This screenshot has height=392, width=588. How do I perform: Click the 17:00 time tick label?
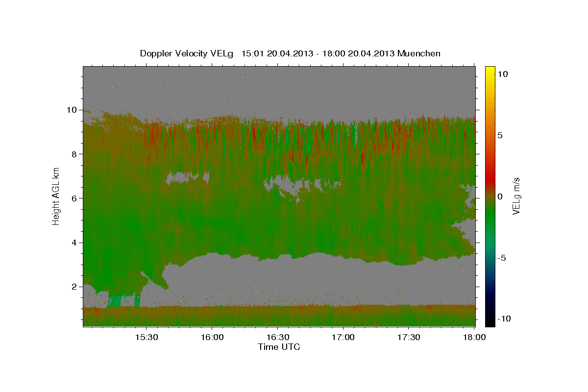click(x=343, y=338)
